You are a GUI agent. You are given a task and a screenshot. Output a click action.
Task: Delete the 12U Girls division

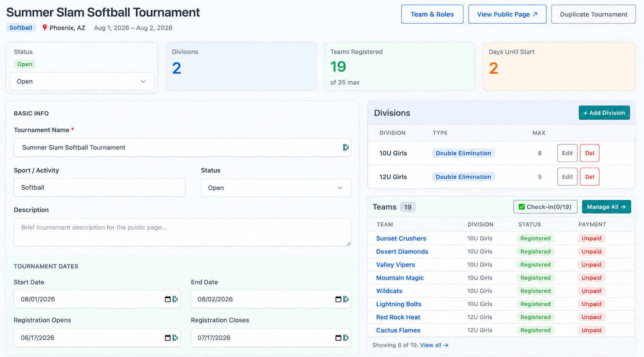pyautogui.click(x=590, y=177)
